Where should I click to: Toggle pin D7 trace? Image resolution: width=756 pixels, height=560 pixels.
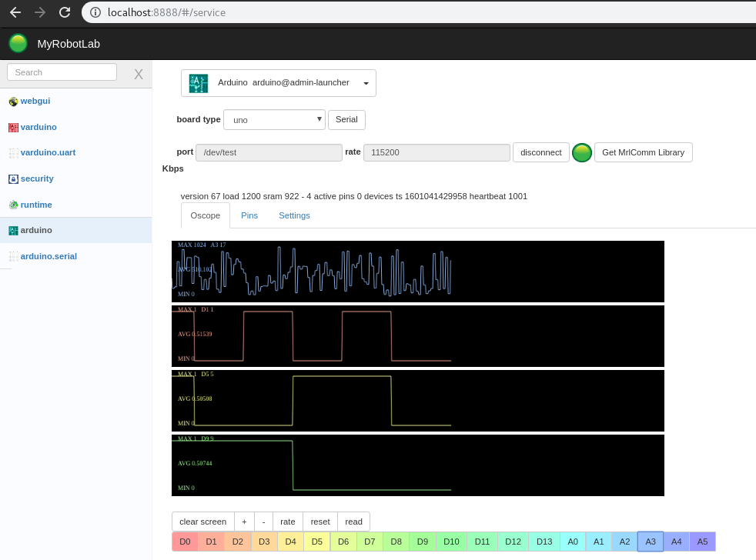click(x=370, y=542)
